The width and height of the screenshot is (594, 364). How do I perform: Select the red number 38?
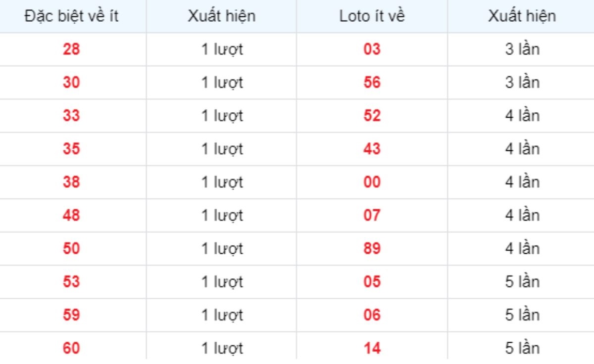click(x=71, y=182)
